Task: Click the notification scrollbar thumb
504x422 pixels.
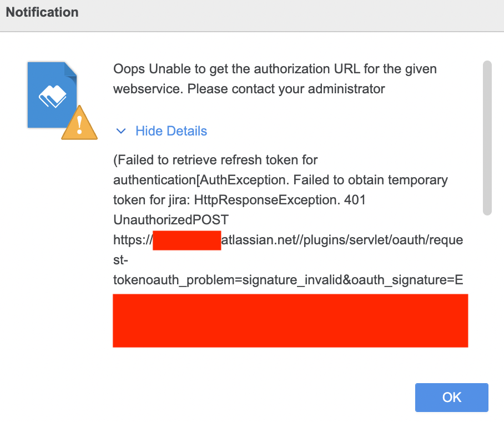Action: [487, 138]
